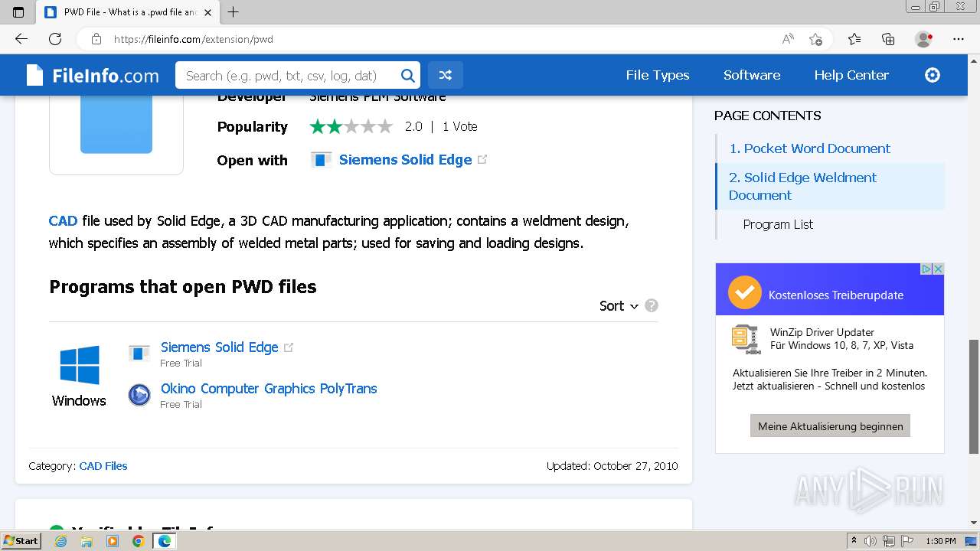Open the File Types menu
980x551 pixels.
(658, 75)
